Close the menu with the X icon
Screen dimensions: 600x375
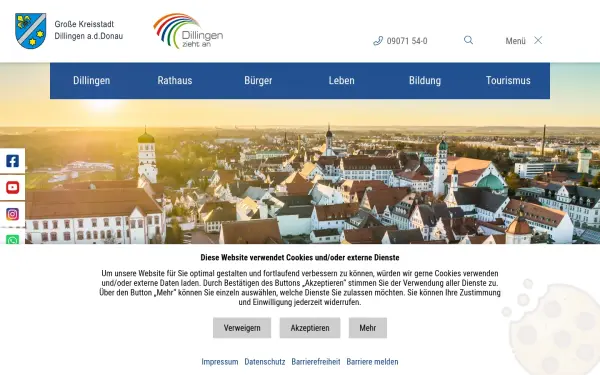click(x=538, y=40)
